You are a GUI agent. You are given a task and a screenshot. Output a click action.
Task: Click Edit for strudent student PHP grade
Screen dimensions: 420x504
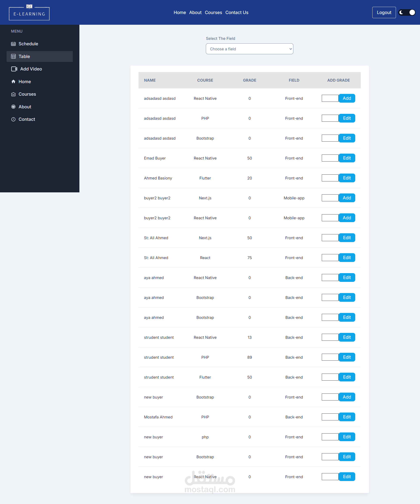tap(346, 357)
